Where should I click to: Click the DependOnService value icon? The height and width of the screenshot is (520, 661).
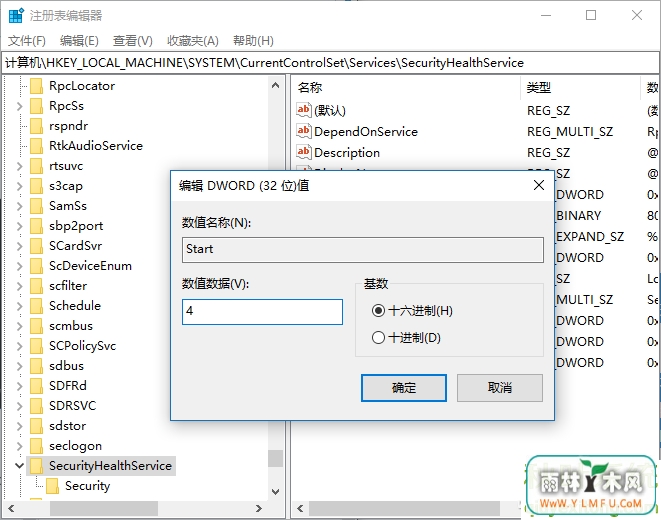point(304,131)
